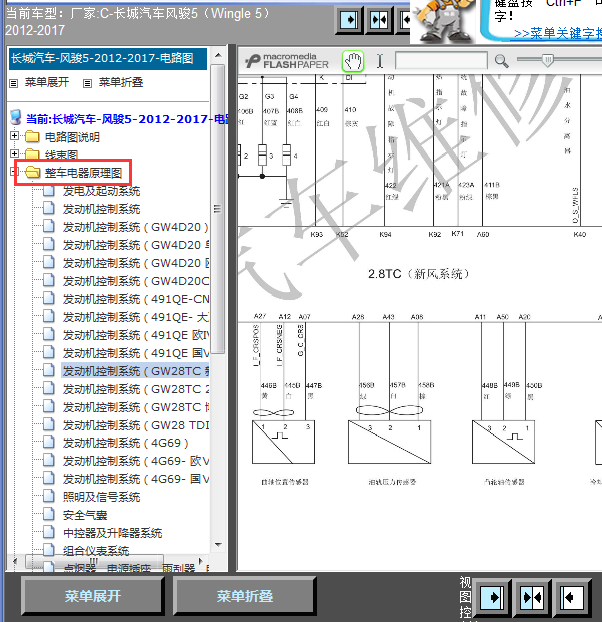Click document icon of 照明及信号系统

pyautogui.click(x=48, y=497)
